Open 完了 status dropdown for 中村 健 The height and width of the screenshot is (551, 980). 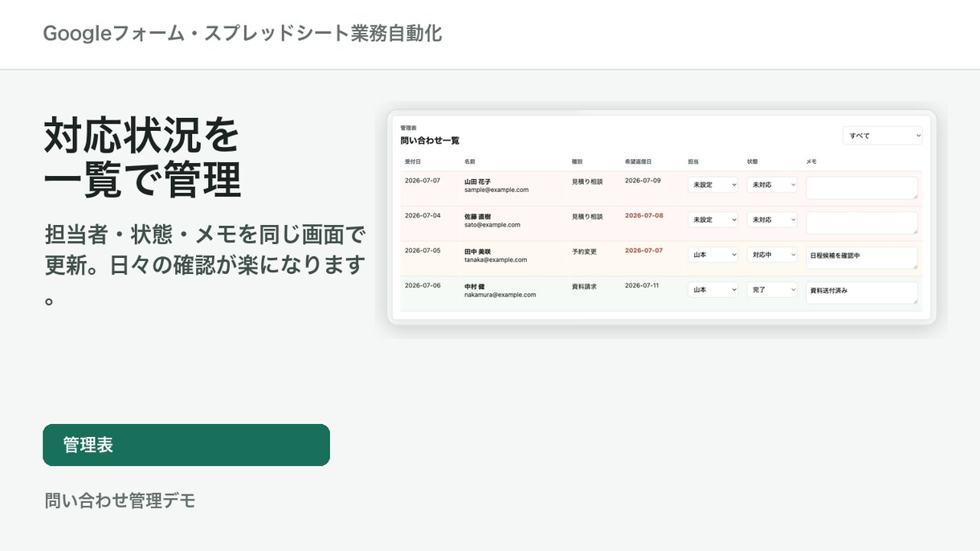(772, 289)
